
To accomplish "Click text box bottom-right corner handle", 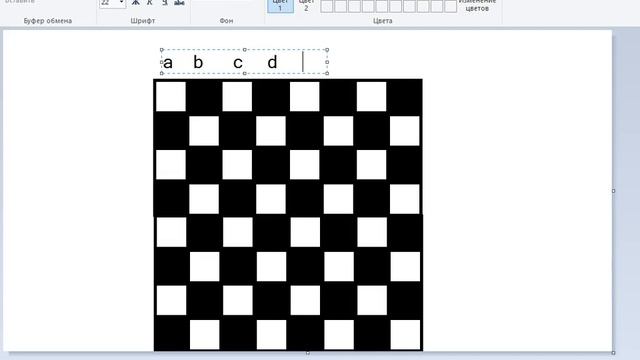I will 327,73.
